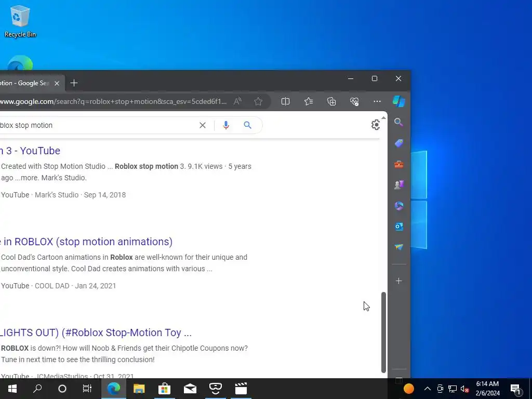Click the Meet Now tray icon
Screen dimensions: 532x399
(x=440, y=389)
